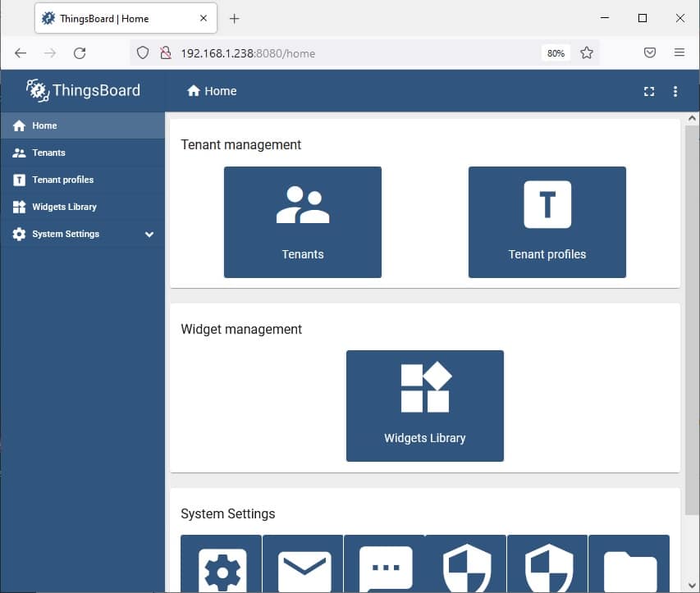Click the ThingsBoard logo
The height and width of the screenshot is (593, 700).
[82, 91]
